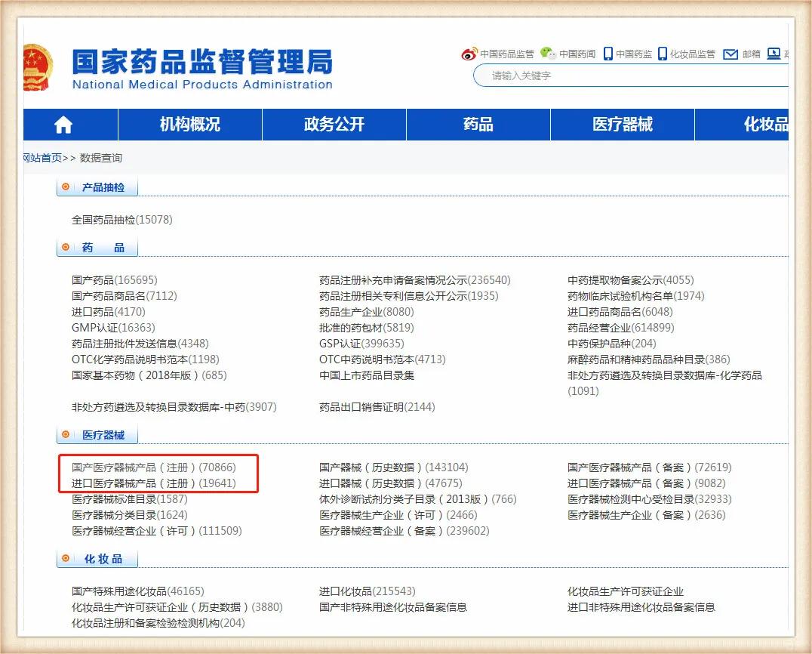Open the 政务公开 navigation menu
Screen dimensions: 812x654
(334, 125)
